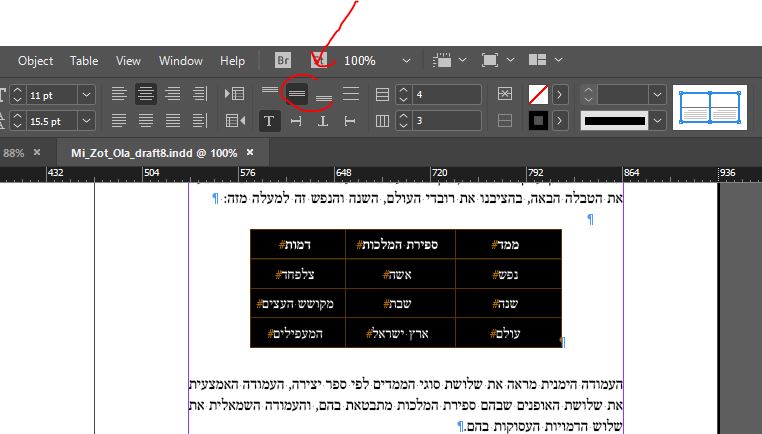Align paragraph text left
Screen dimensions: 762x434
(119, 93)
